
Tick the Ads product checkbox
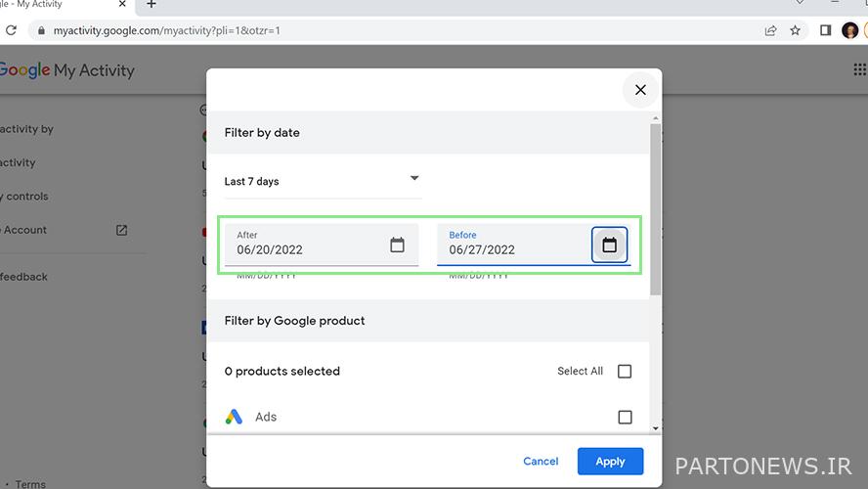pos(625,417)
